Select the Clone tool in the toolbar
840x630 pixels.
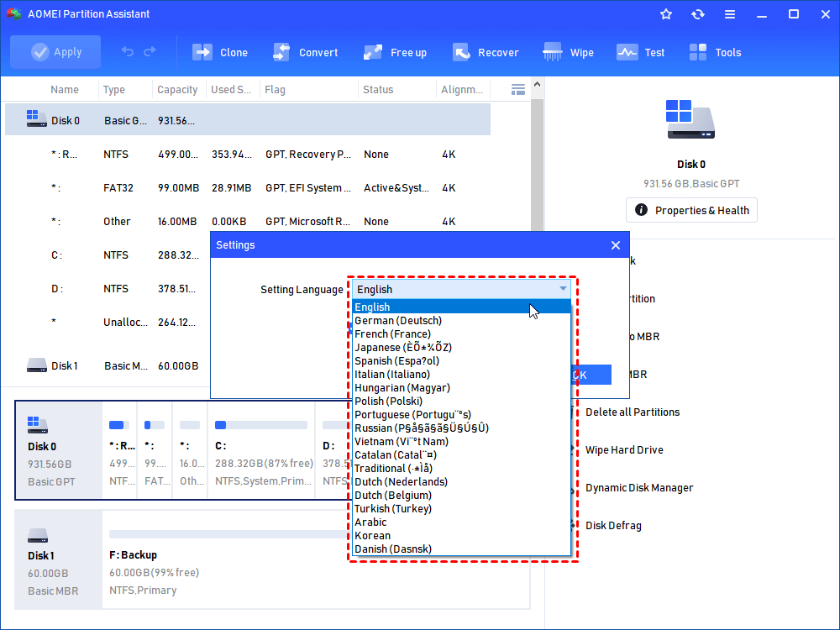[220, 51]
